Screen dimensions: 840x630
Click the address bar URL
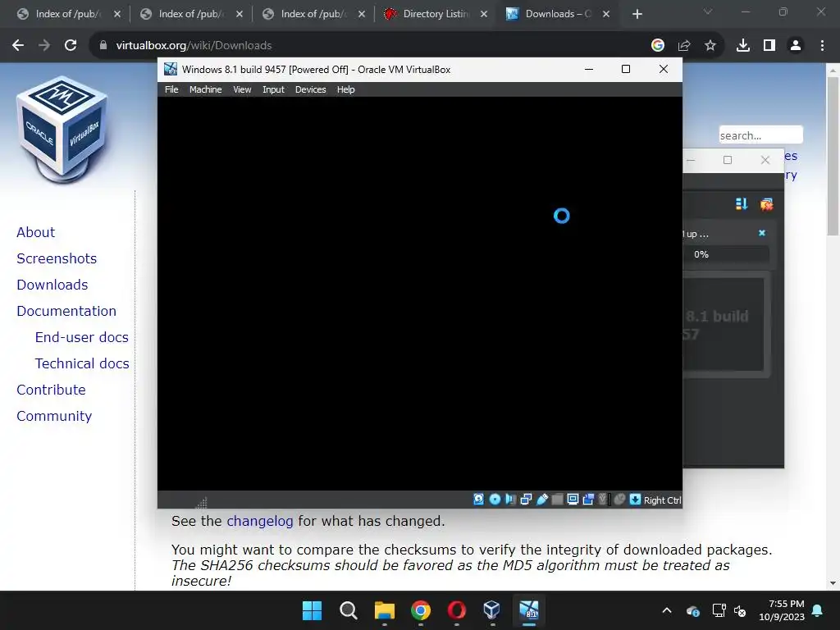pos(194,46)
